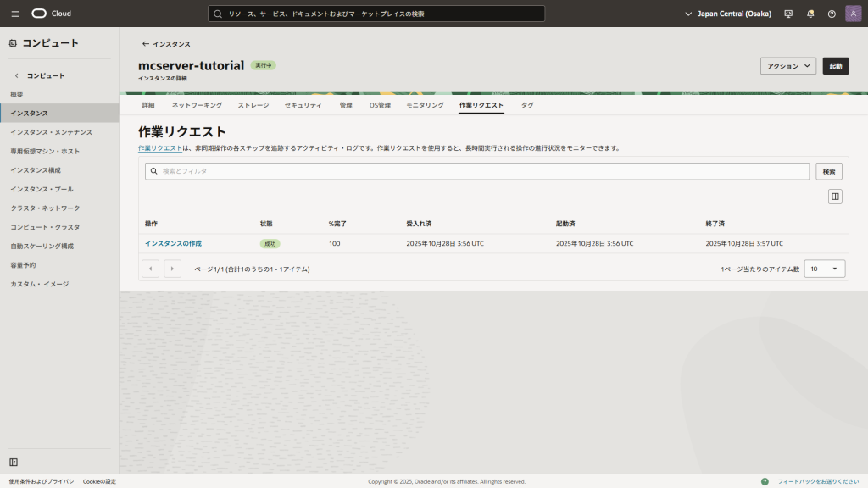Open the Cloud Shell developer tools icon
This screenshot has width=868, height=488.
point(788,14)
